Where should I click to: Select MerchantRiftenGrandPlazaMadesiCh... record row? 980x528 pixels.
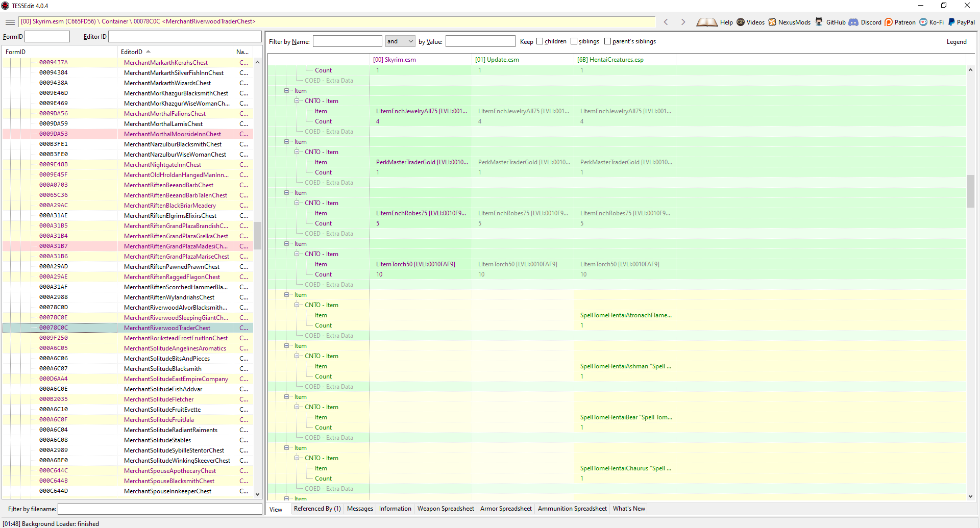coord(128,246)
